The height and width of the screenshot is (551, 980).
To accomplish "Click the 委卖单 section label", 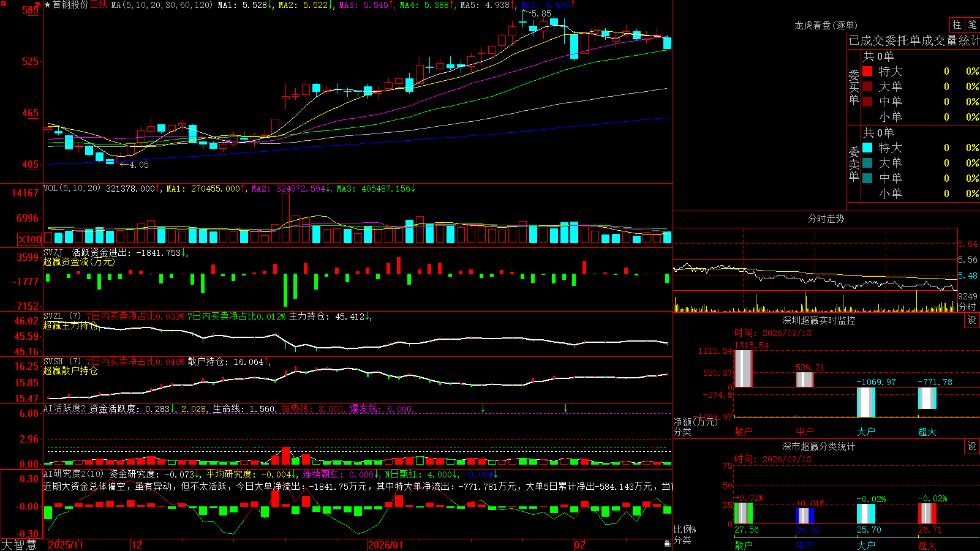I will tap(854, 163).
